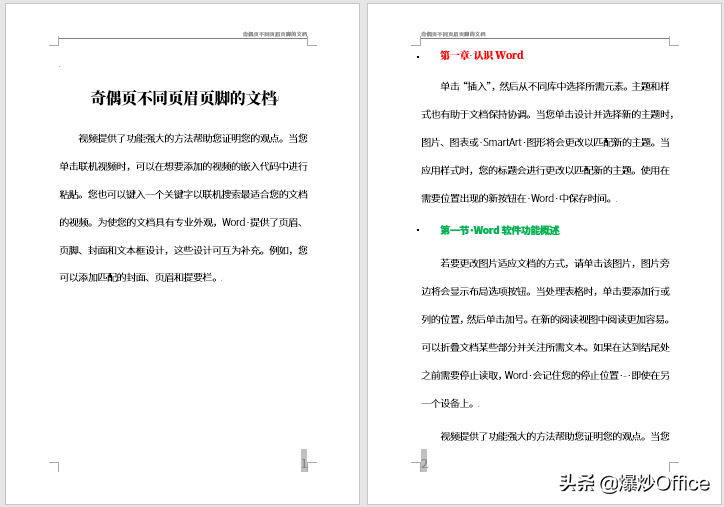Click the header text on the first page
The height and width of the screenshot is (507, 724).
(x=275, y=34)
